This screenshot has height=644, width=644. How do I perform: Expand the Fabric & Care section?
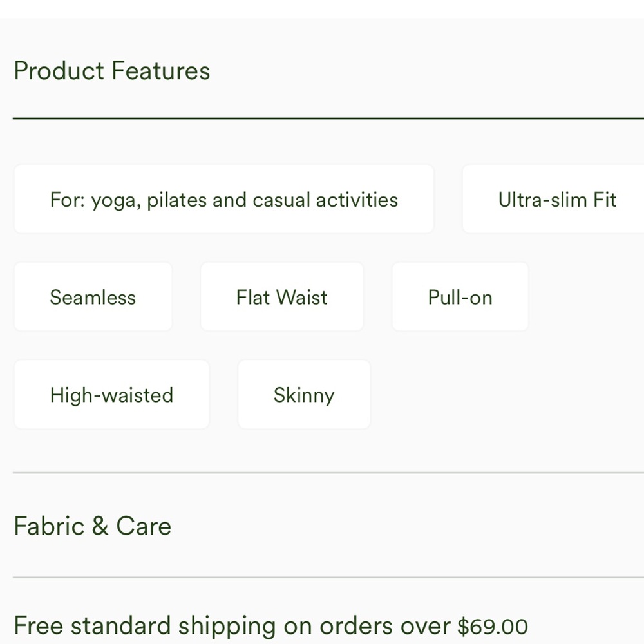point(93,526)
